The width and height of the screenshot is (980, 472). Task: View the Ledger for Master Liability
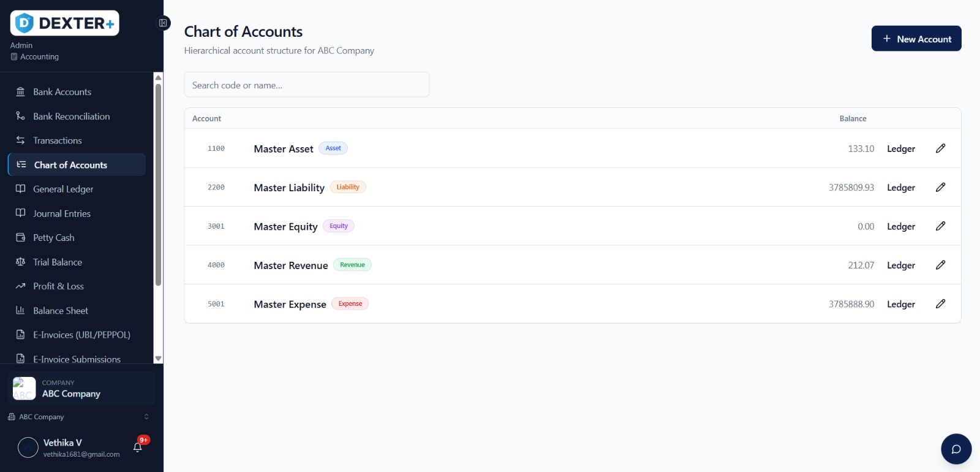click(x=901, y=188)
